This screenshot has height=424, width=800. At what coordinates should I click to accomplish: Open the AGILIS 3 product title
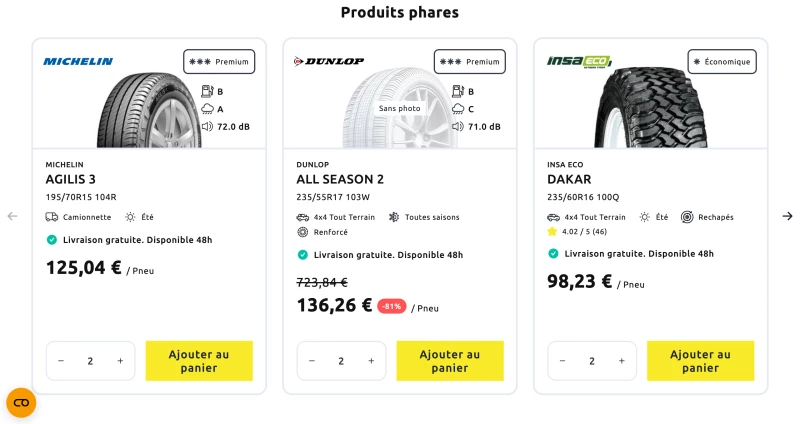(70, 180)
